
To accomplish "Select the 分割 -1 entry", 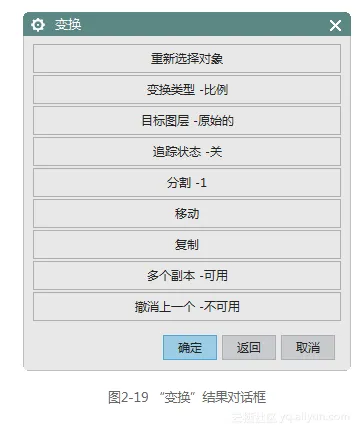I will (187, 182).
